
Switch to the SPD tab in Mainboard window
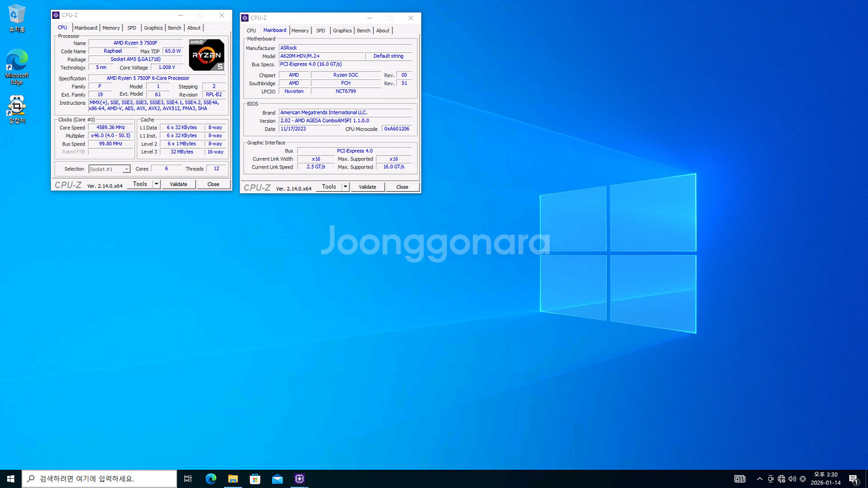320,30
